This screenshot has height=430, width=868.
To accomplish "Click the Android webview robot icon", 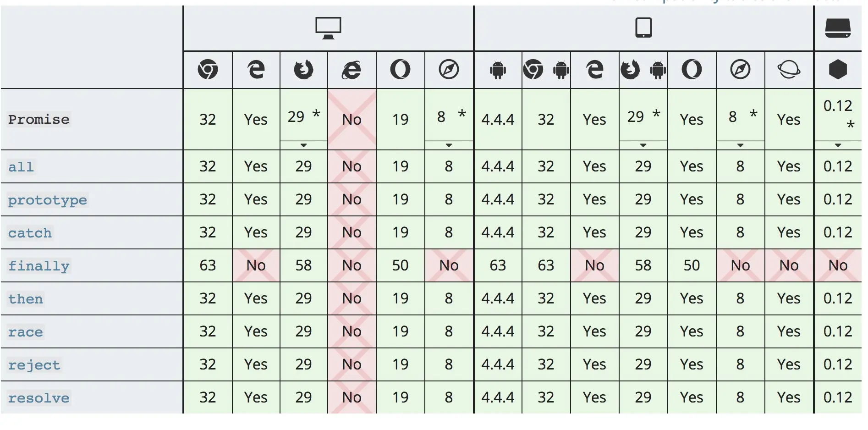I will pyautogui.click(x=498, y=70).
